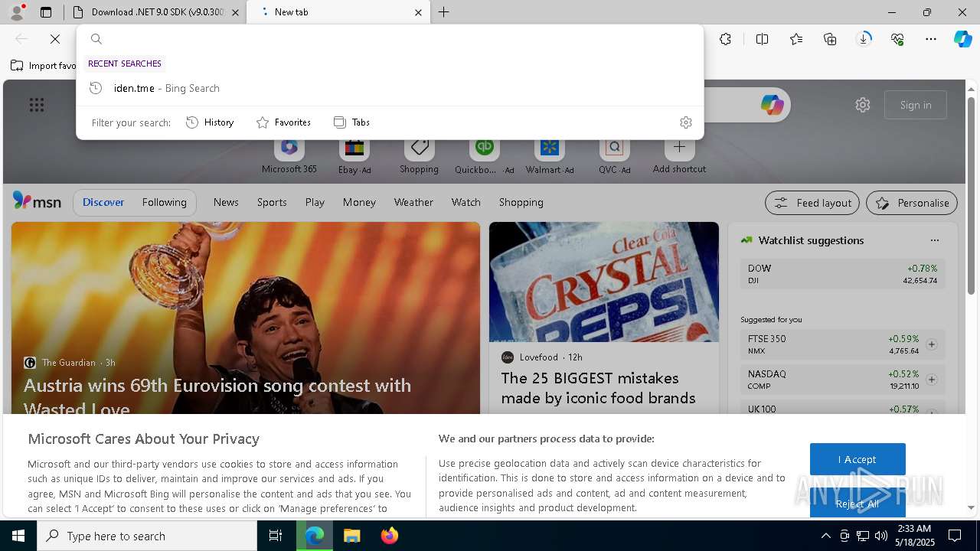Open the new tab page settings gear
The image size is (980, 551).
(863, 105)
